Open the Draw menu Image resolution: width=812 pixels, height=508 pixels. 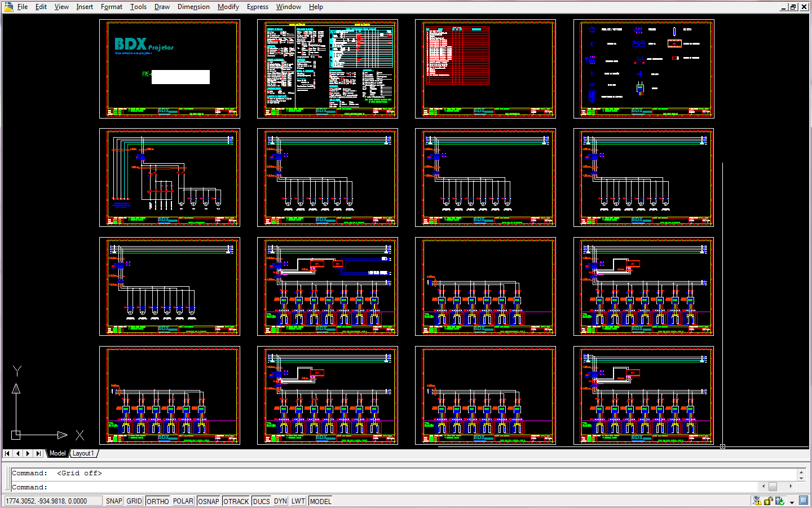point(162,7)
